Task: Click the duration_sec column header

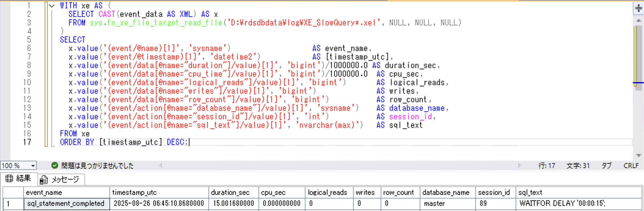Action: pyautogui.click(x=234, y=192)
